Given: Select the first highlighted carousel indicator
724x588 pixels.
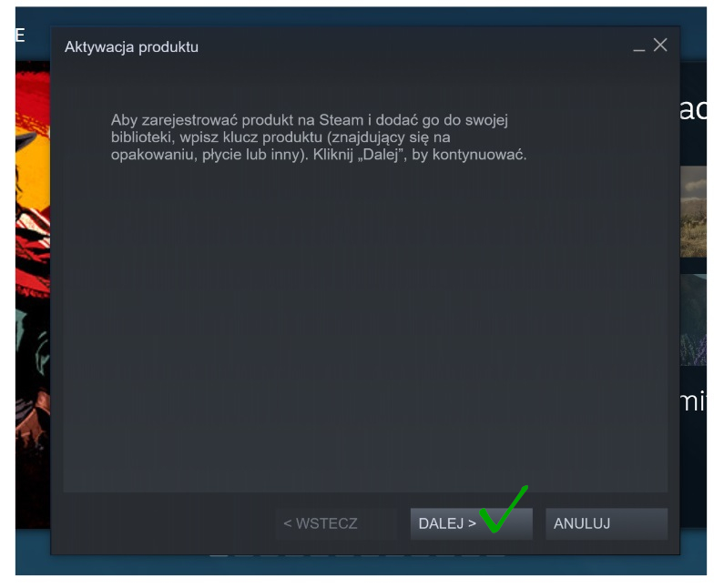Looking at the screenshot, I should click(219, 556).
